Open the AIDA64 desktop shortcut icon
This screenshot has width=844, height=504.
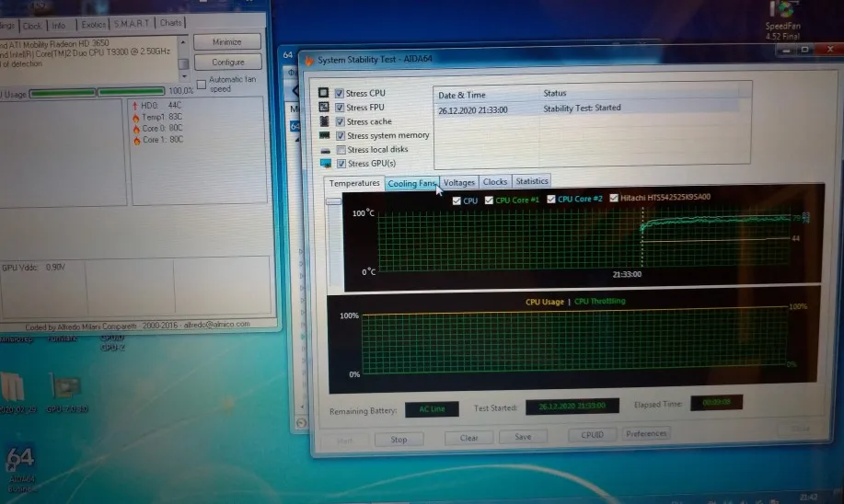point(21,468)
